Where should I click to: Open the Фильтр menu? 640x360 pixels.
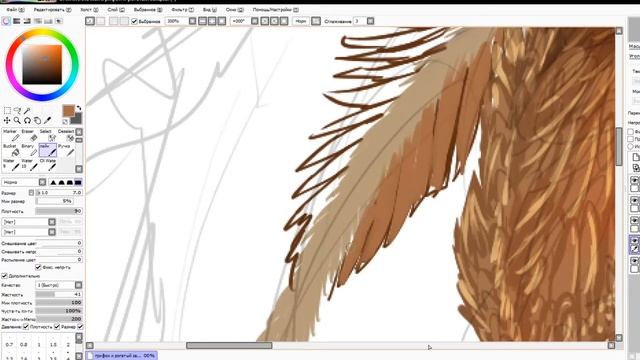pos(182,9)
